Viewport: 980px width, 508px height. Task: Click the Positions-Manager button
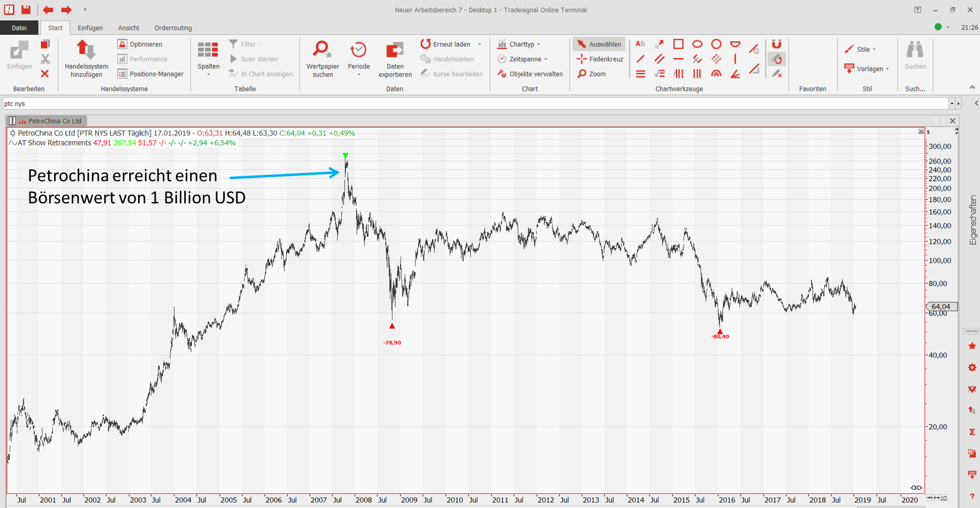click(x=151, y=74)
